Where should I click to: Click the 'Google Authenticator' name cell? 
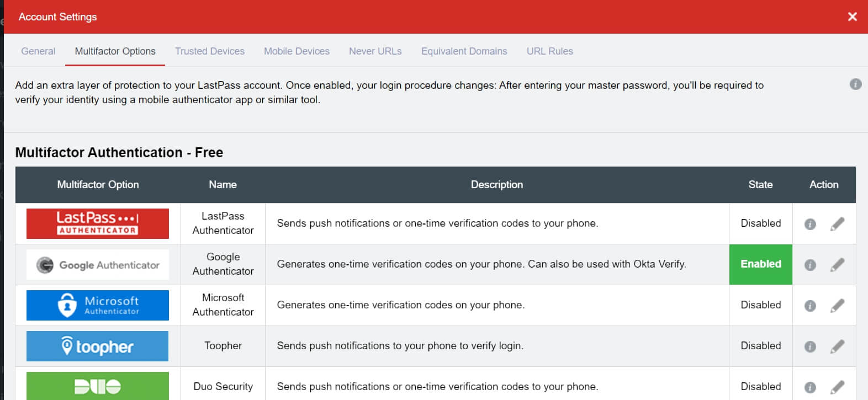[x=223, y=264]
